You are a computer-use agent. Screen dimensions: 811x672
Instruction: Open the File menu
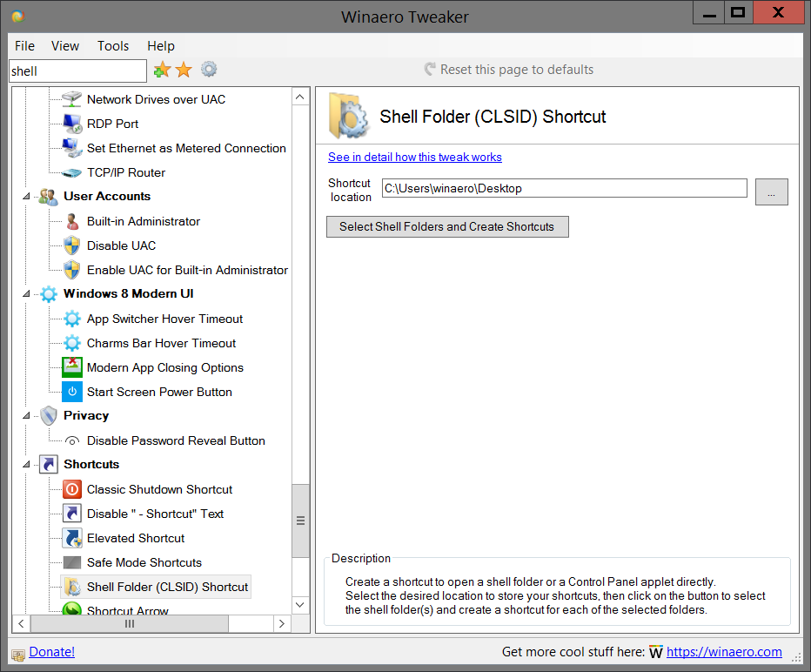[x=25, y=46]
